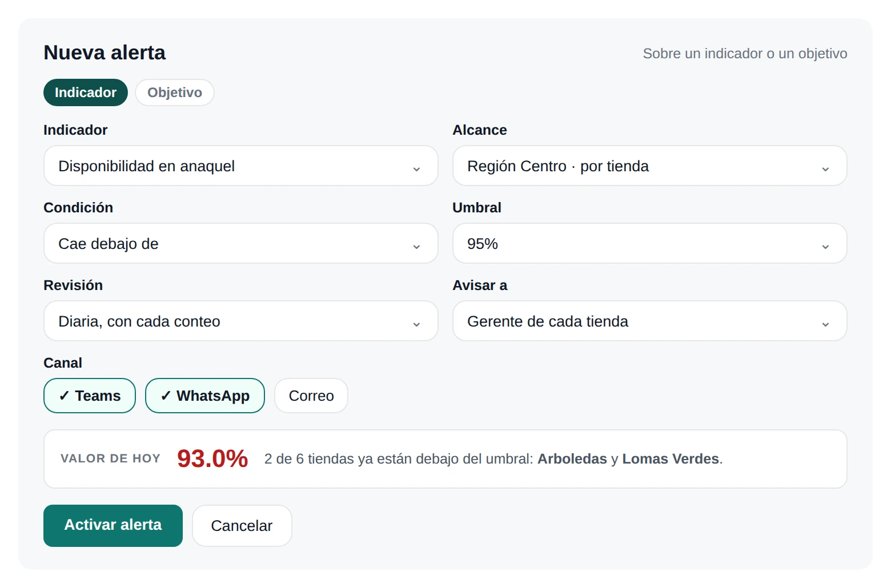Open the Avisar a dropdown showing Gerente

click(650, 321)
